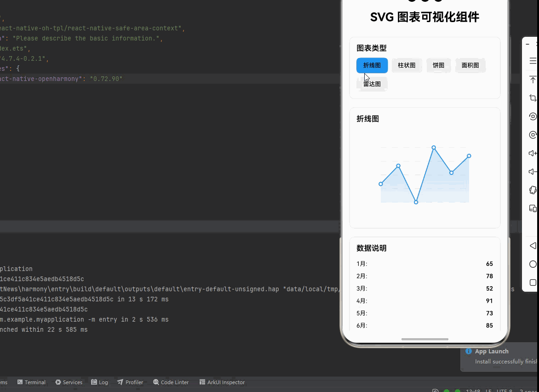Rotate the emulator screen counterclockwise
539x392 pixels.
533,116
